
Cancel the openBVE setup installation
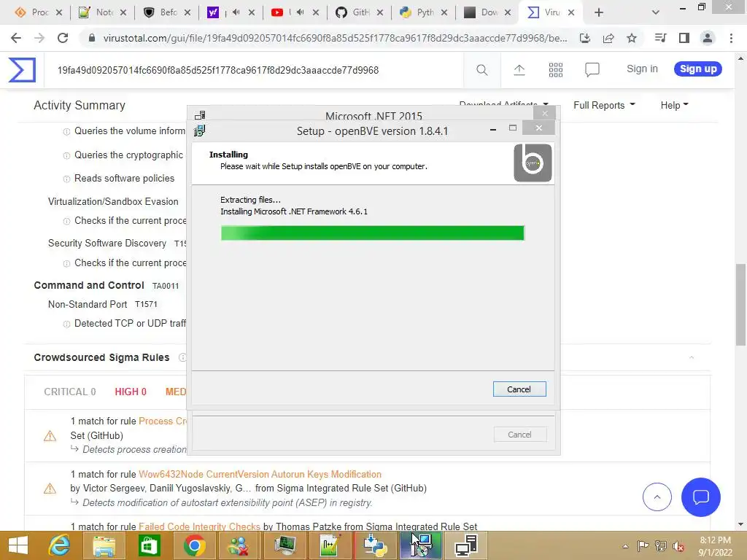pos(519,389)
